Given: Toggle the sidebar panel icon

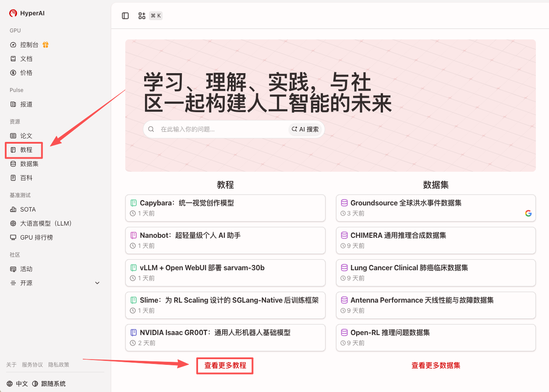Looking at the screenshot, I should [125, 16].
